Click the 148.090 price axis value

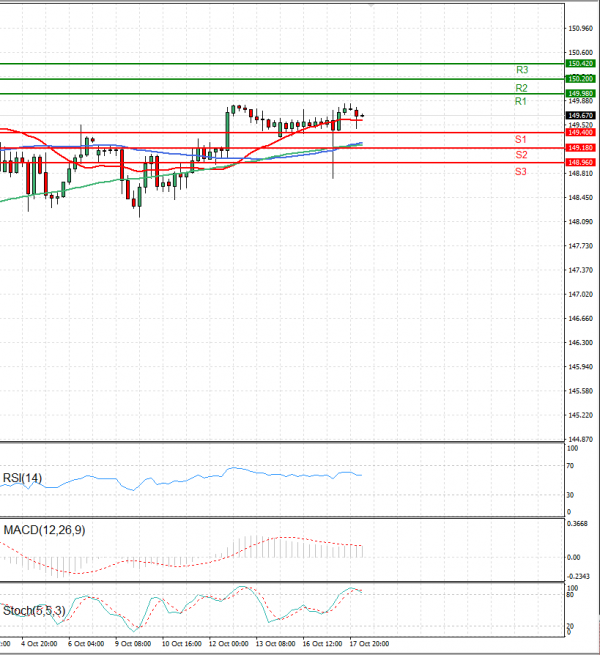(580, 222)
